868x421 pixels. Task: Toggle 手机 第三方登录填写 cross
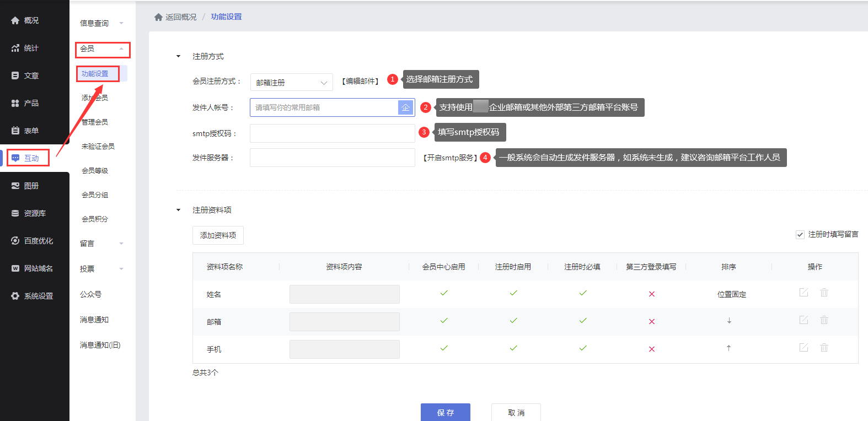pyautogui.click(x=652, y=349)
